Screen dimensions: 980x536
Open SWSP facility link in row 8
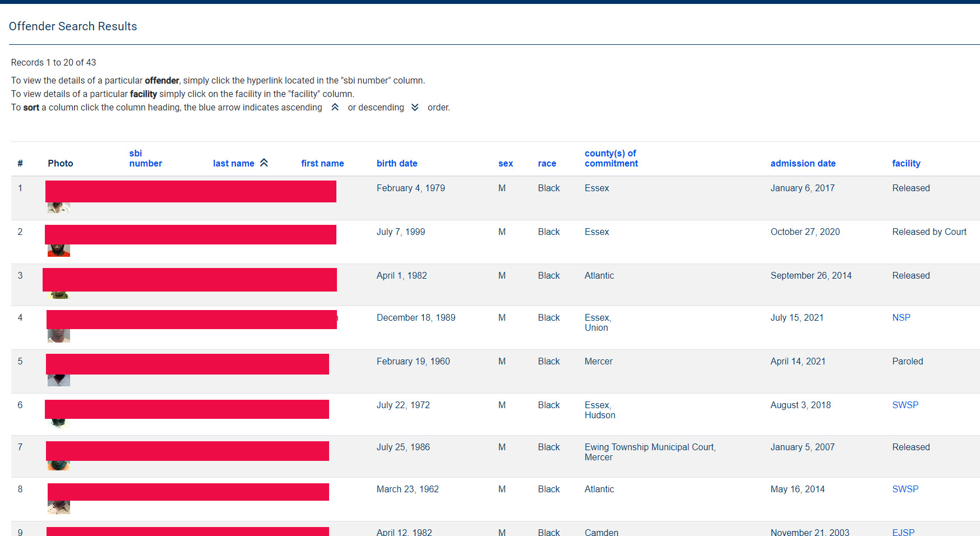[x=905, y=489]
